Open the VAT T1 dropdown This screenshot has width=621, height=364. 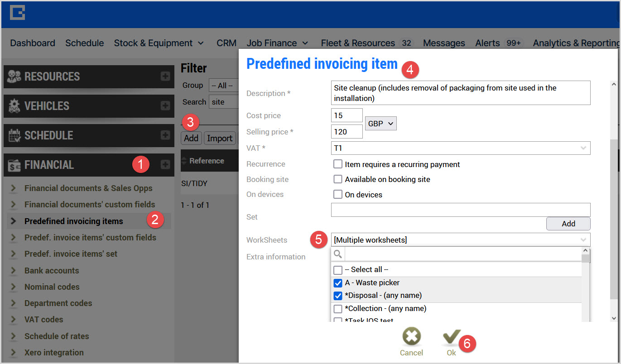pyautogui.click(x=461, y=148)
